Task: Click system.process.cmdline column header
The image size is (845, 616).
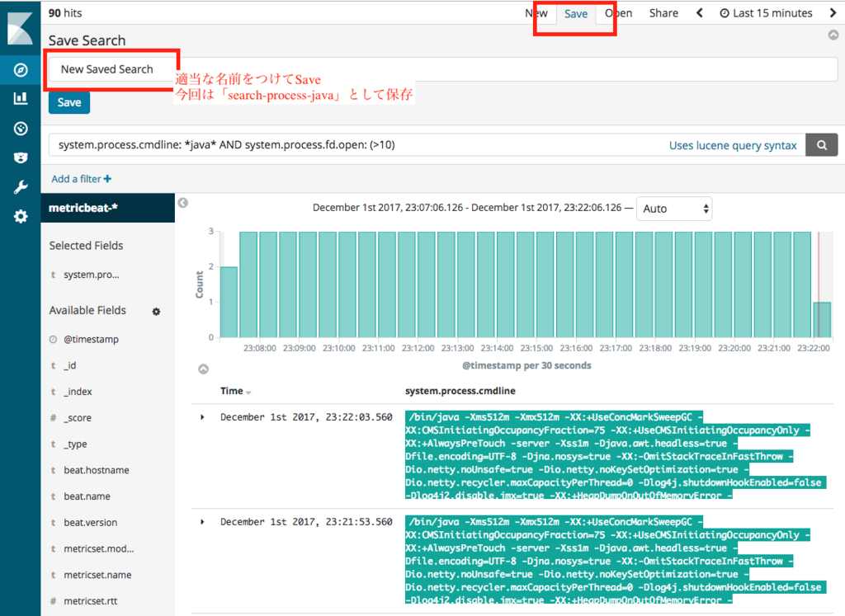Action: coord(460,391)
